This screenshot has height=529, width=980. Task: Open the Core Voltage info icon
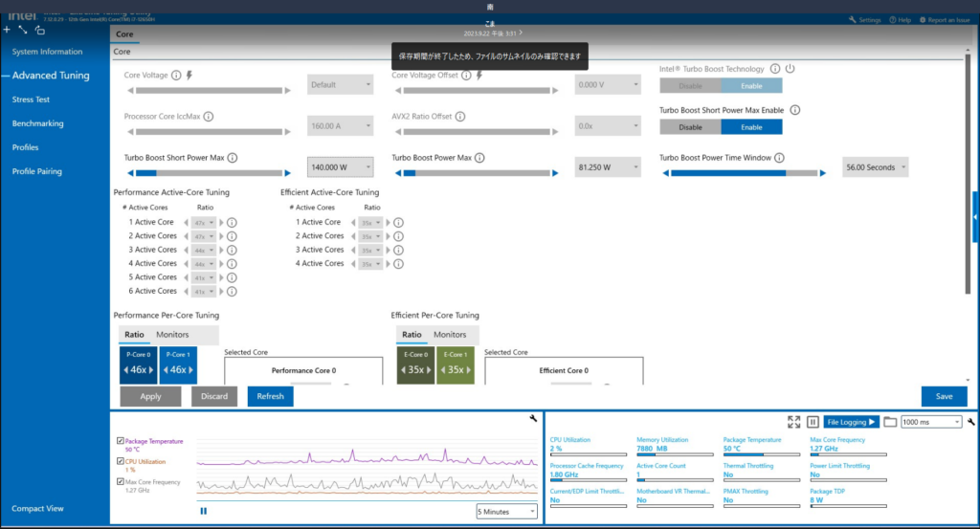tap(176, 75)
